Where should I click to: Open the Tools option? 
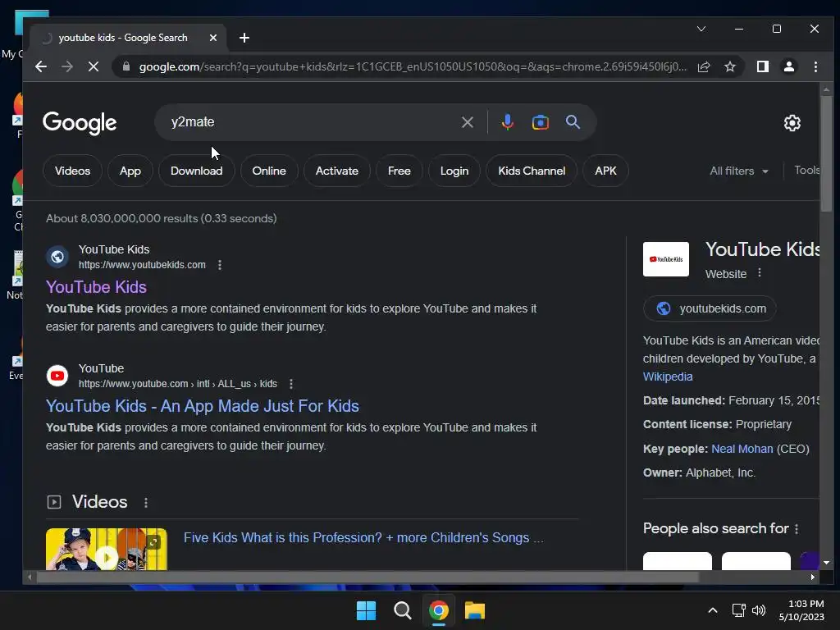click(807, 171)
